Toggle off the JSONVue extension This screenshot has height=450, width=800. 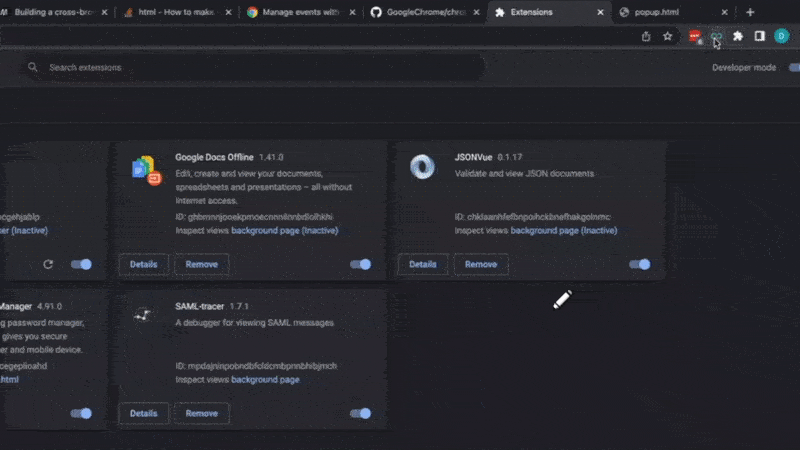[x=640, y=264]
